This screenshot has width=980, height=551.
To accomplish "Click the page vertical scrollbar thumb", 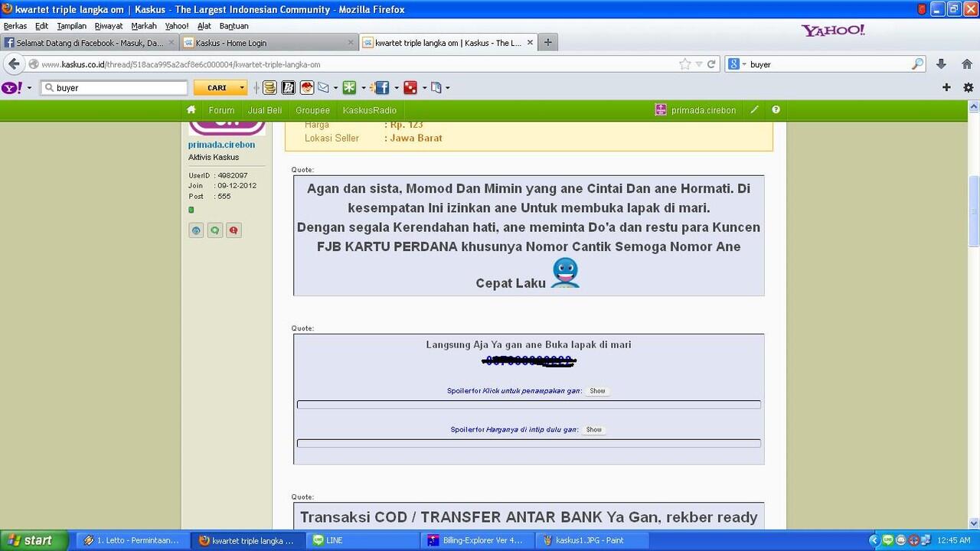I will 974,211.
